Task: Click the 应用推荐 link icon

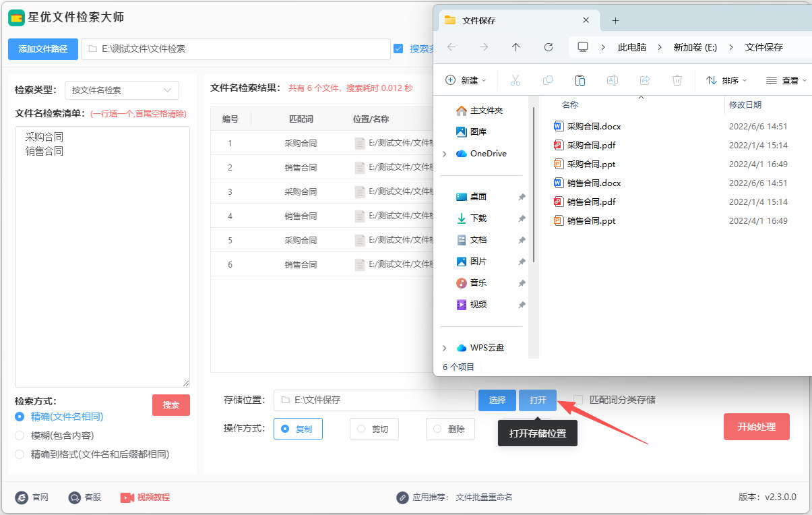Action: 402,497
